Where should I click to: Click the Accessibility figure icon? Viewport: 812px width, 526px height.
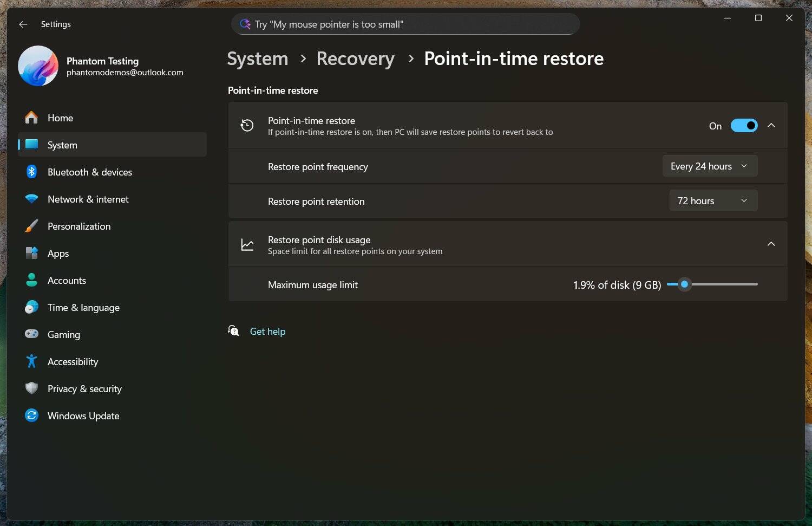(x=31, y=361)
